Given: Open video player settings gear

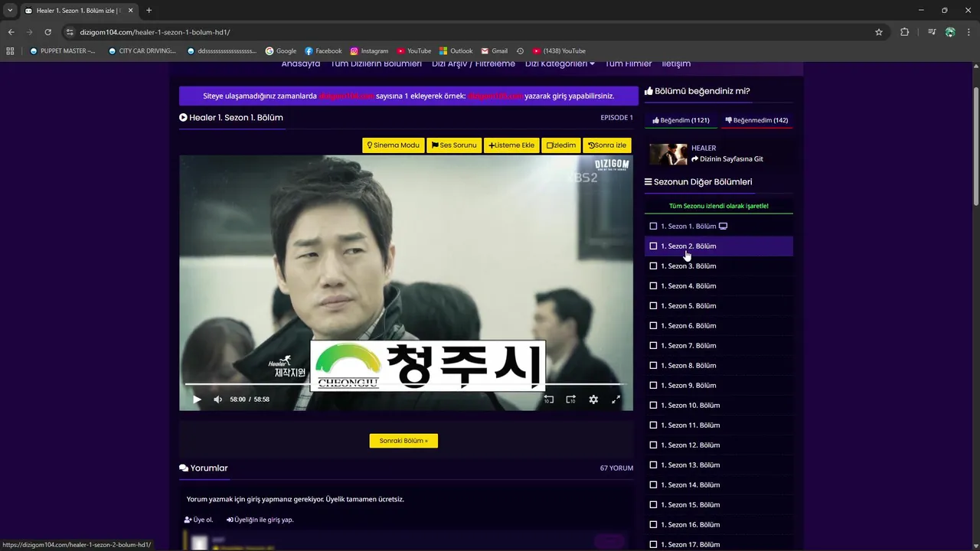Looking at the screenshot, I should (x=593, y=399).
